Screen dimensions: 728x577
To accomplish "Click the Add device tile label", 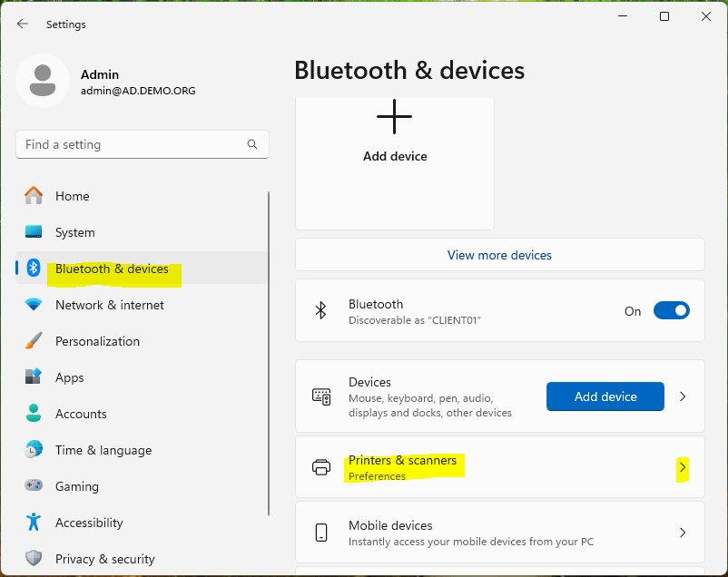I will 395,156.
